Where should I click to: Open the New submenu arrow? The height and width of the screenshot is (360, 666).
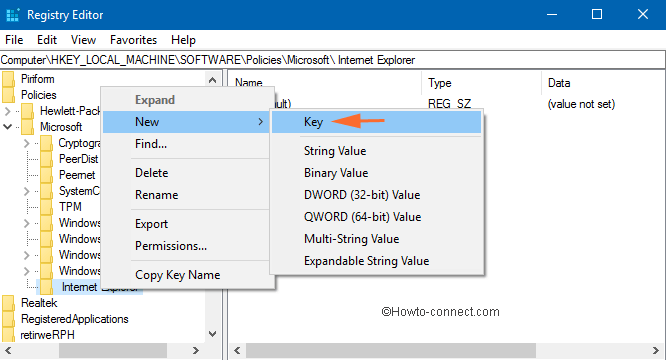pos(260,122)
